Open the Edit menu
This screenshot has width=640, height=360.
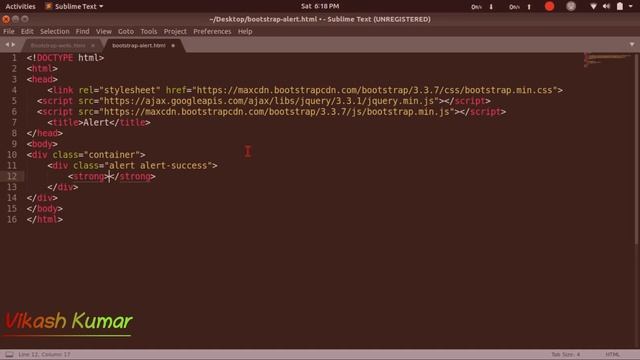pyautogui.click(x=27, y=31)
